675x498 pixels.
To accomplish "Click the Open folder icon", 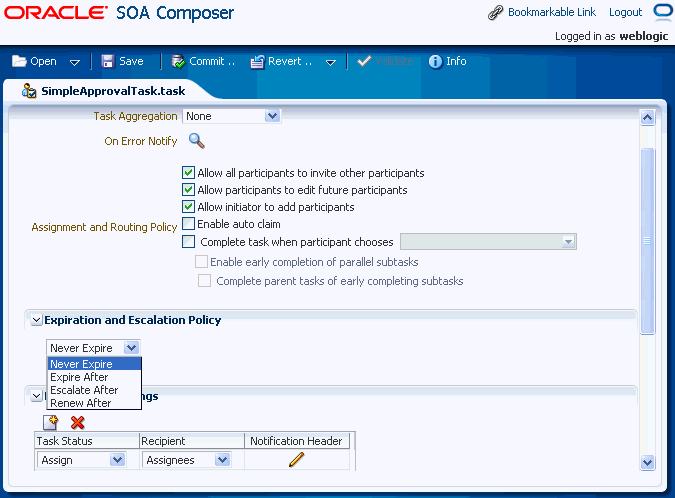I will pos(19,61).
